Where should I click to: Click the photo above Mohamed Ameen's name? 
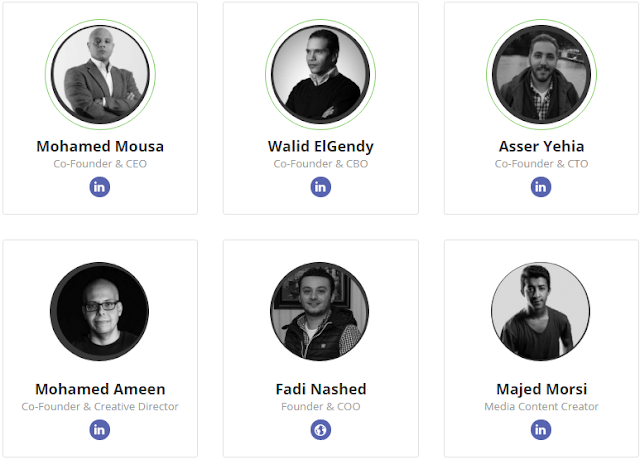click(x=100, y=311)
